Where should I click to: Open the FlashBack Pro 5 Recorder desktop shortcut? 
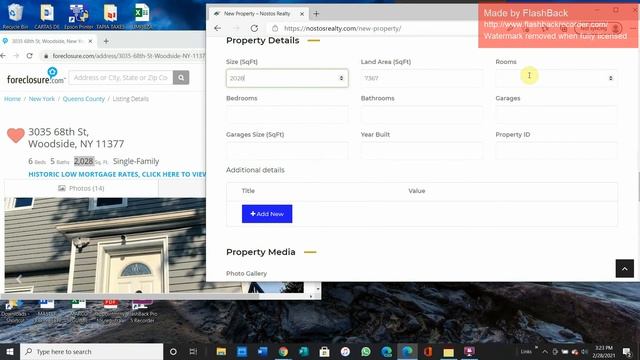pyautogui.click(x=142, y=311)
